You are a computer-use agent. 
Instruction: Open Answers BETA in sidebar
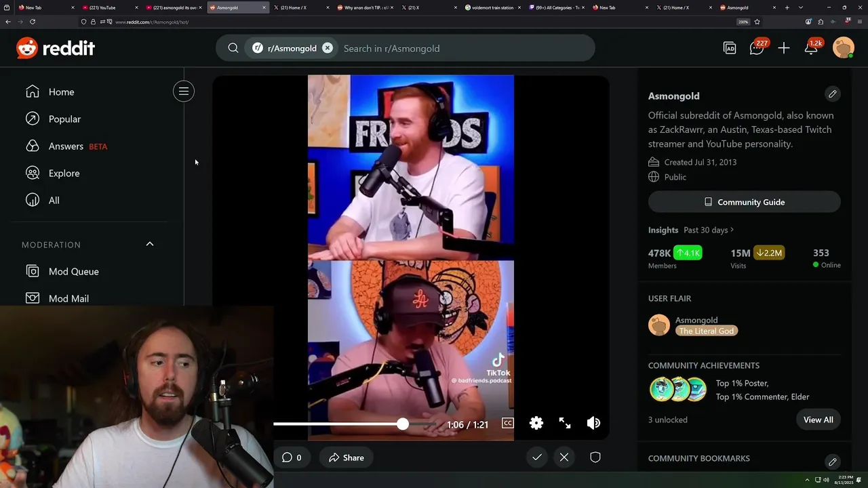click(77, 146)
